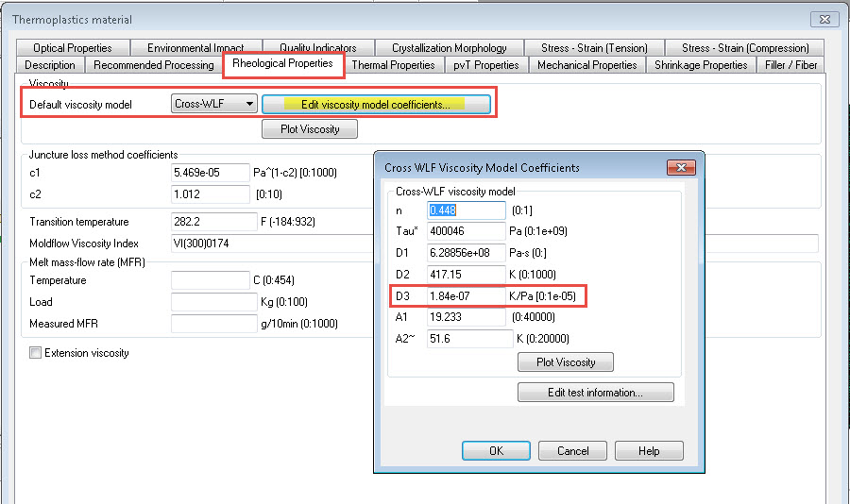Click the D2 value field
Image resolution: width=850 pixels, height=504 pixels.
pos(467,275)
